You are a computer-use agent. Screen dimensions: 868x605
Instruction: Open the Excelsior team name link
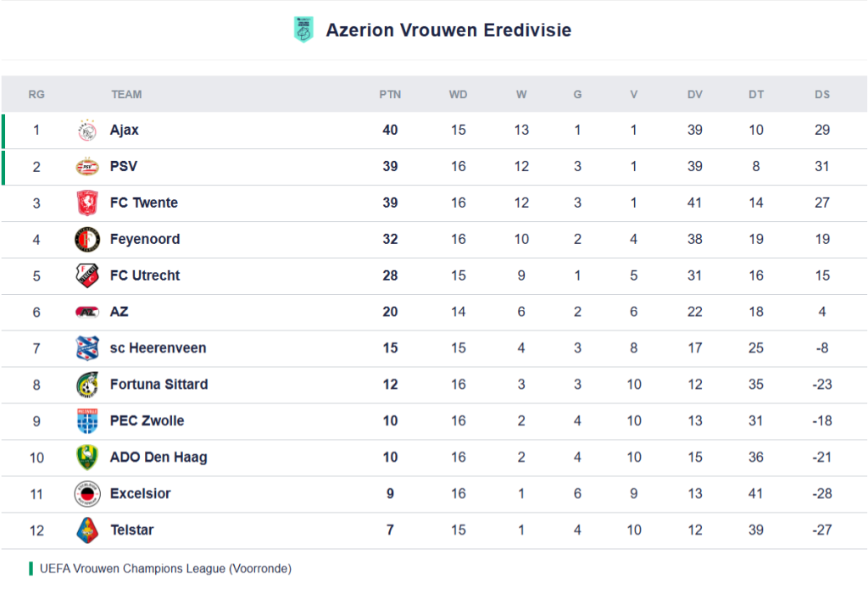pos(140,494)
